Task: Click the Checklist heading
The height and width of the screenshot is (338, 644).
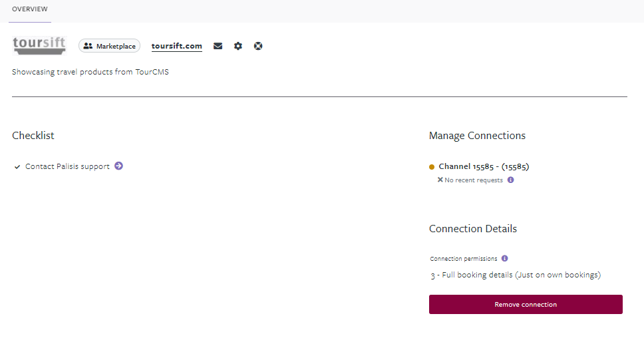Action: (x=33, y=136)
